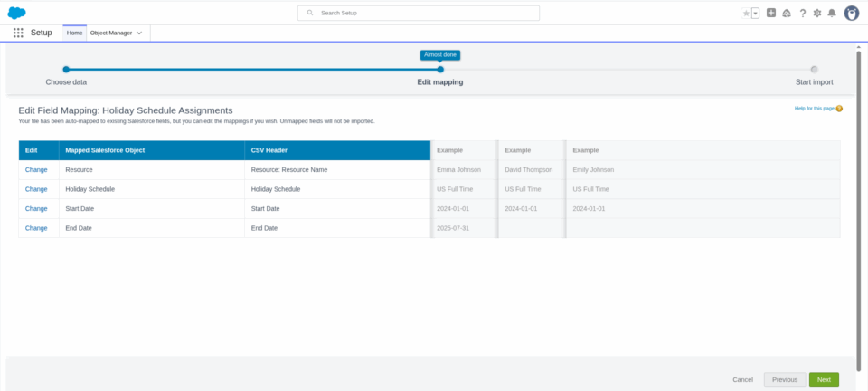The width and height of the screenshot is (868, 391).
Task: Open the Salesforce Help question mark
Action: [802, 13]
